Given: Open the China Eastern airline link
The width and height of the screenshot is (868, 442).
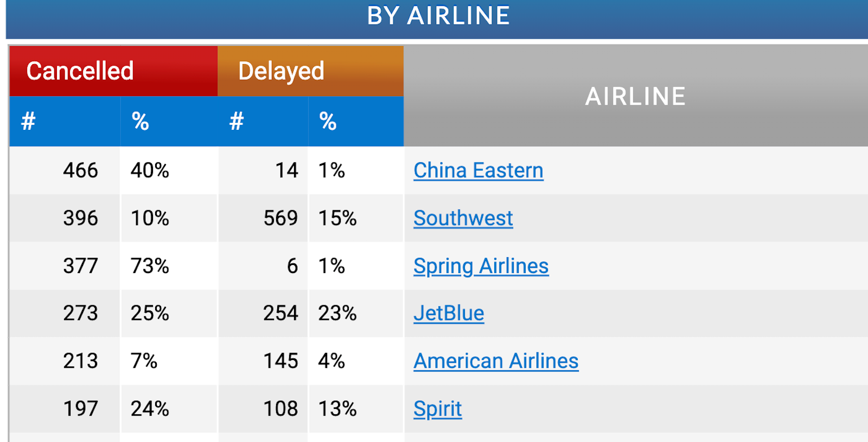Looking at the screenshot, I should [478, 170].
